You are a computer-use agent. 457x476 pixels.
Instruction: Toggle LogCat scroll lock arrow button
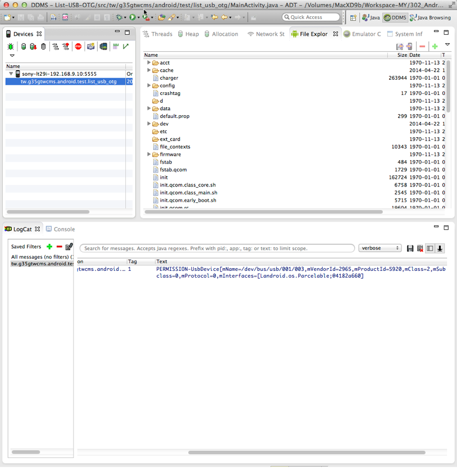tap(440, 248)
